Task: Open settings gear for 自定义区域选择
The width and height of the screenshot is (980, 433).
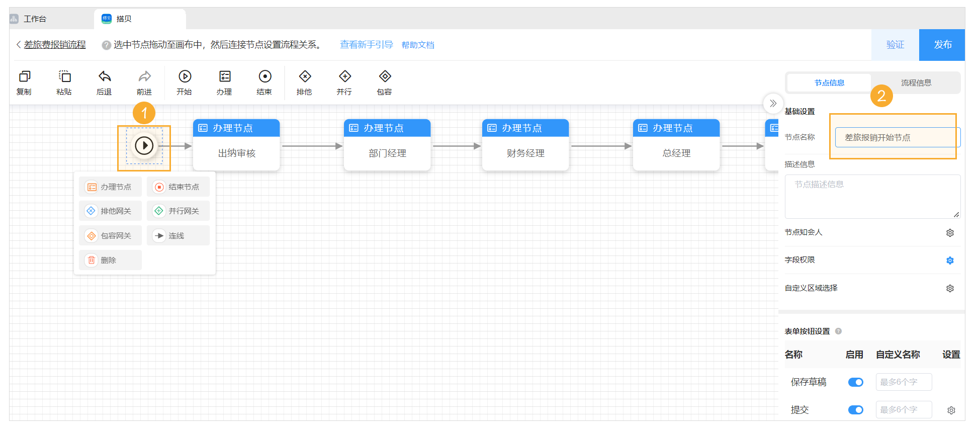Action: [950, 289]
